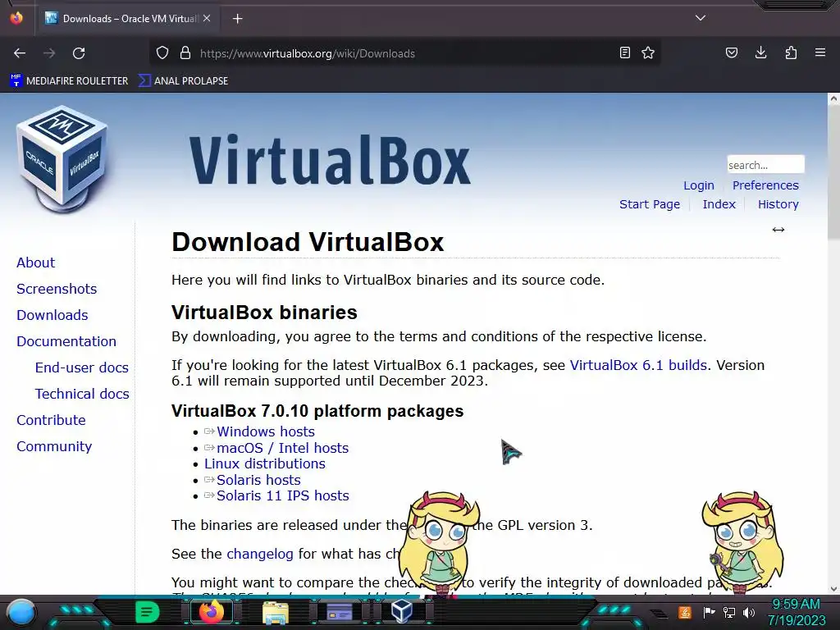The width and height of the screenshot is (840, 630).
Task: Open the page History
Action: click(778, 204)
